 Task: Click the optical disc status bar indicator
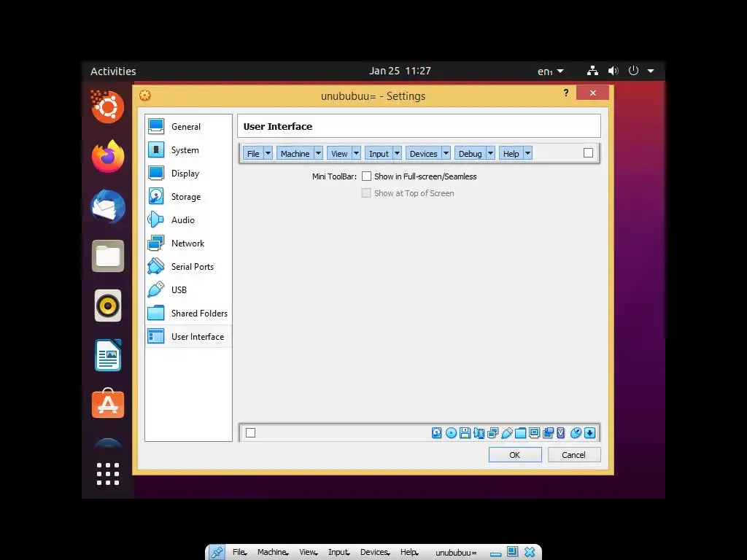point(451,433)
